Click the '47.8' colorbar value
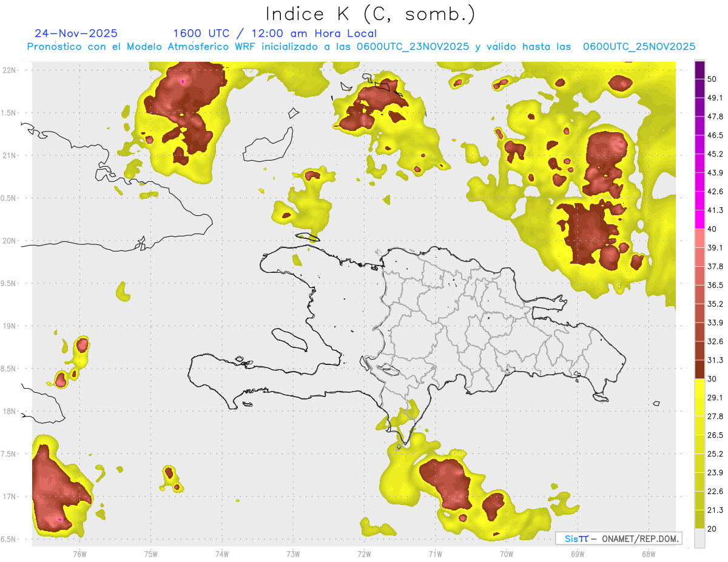The height and width of the screenshot is (562, 728). point(715,116)
